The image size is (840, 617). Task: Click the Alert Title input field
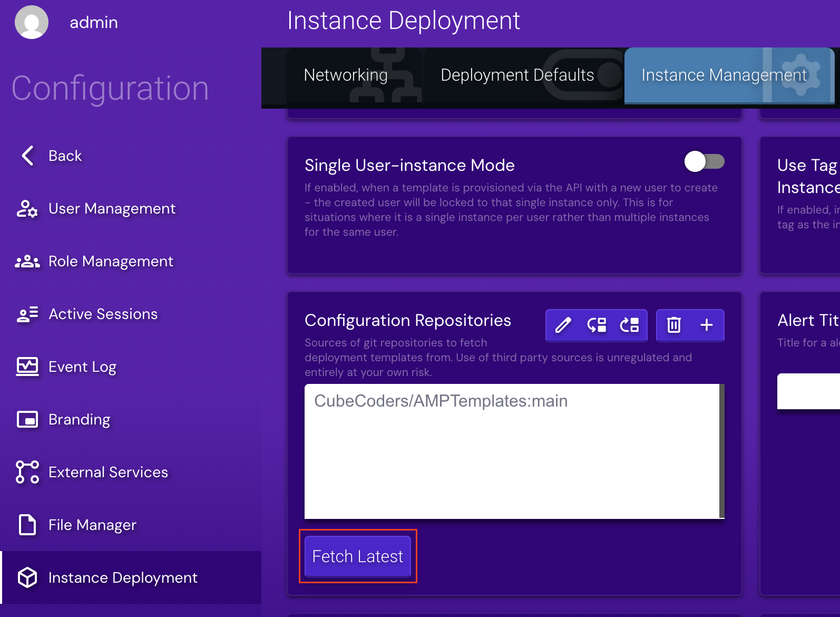click(x=808, y=391)
